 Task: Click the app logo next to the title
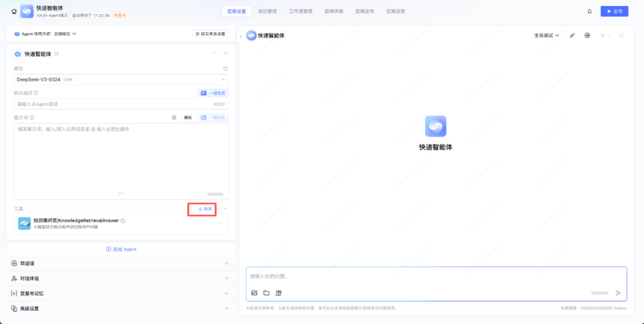pyautogui.click(x=27, y=11)
